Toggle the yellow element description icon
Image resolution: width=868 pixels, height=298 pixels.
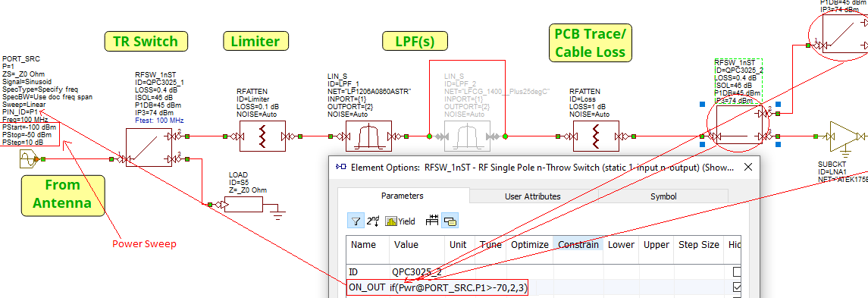tap(450, 221)
